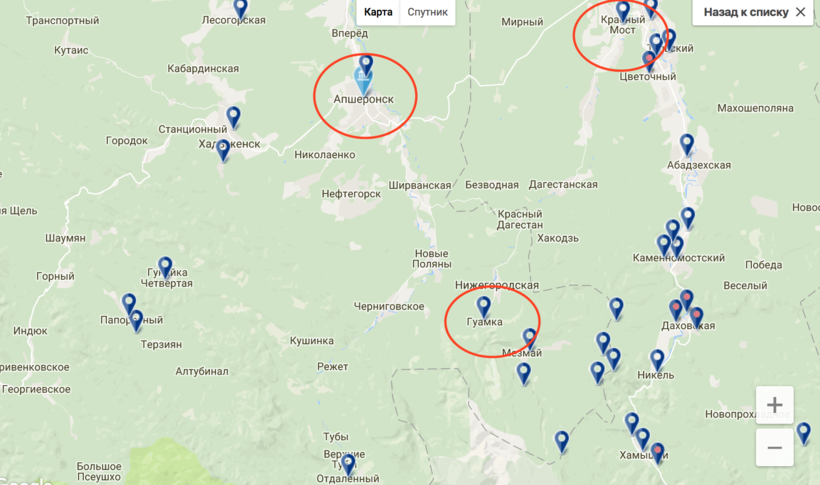Switch to the Карта map view
The image size is (820, 485).
378,12
